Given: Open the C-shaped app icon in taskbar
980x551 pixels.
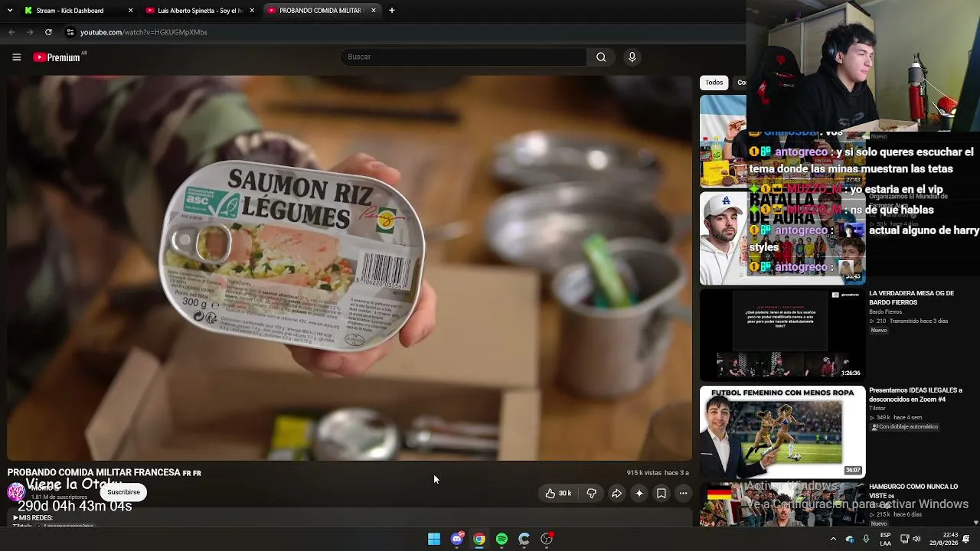Looking at the screenshot, I should tap(524, 539).
